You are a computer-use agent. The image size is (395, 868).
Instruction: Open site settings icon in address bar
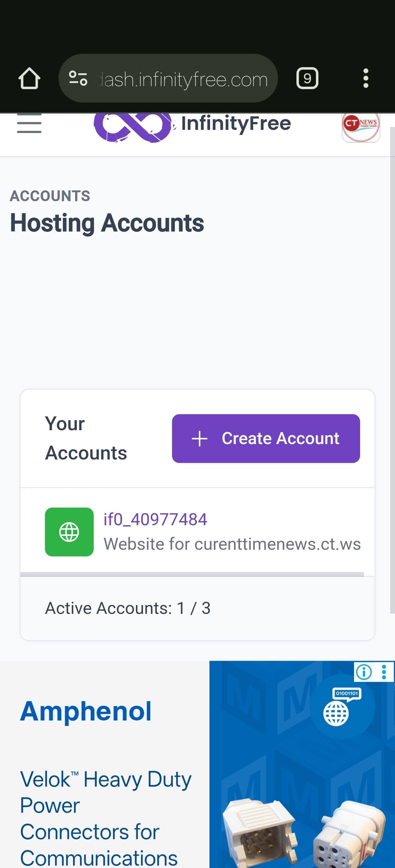point(78,79)
